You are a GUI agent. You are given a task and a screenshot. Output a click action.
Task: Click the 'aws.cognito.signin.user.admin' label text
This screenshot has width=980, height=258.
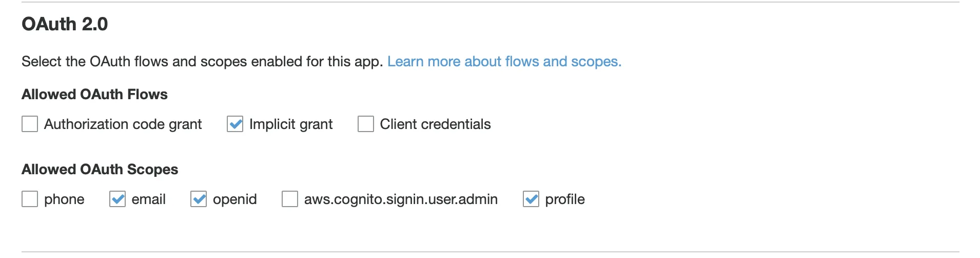[401, 199]
